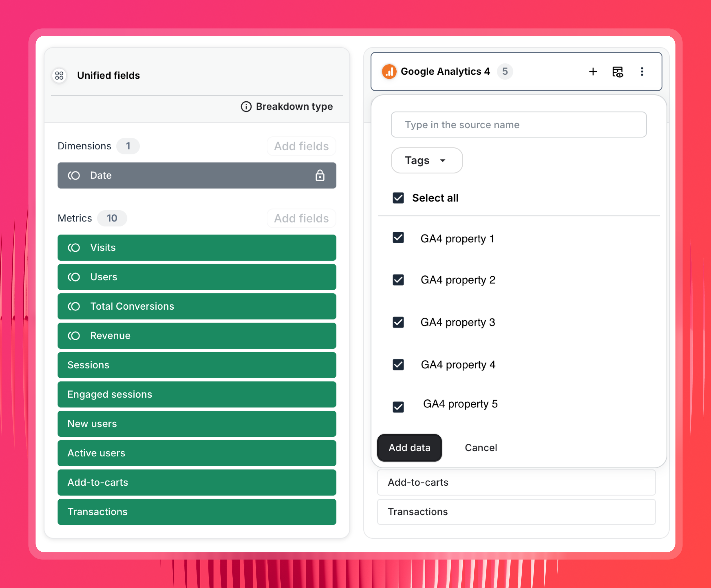This screenshot has height=588, width=711.
Task: Click the Google Analytics 4 title
Action: 445,71
